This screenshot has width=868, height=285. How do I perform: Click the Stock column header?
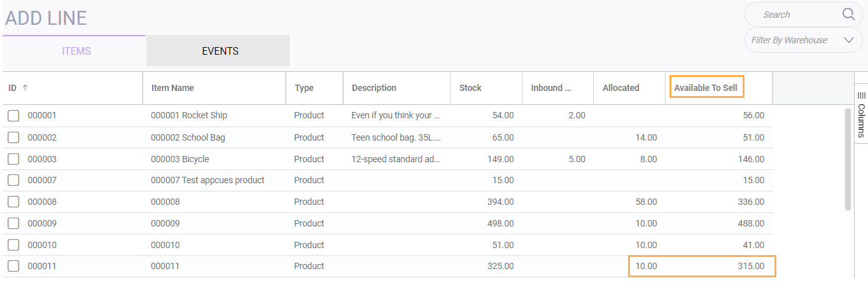click(x=470, y=88)
